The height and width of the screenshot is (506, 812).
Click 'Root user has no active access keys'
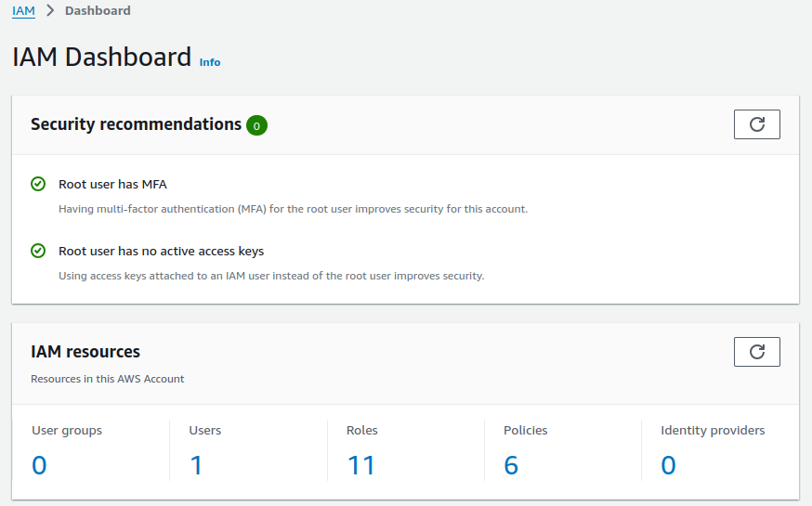click(161, 251)
